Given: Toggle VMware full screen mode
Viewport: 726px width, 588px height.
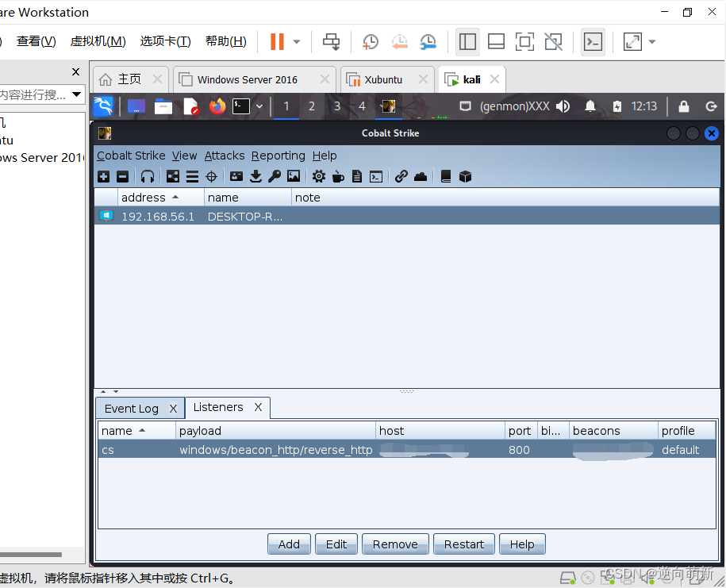Looking at the screenshot, I should pos(524,42).
